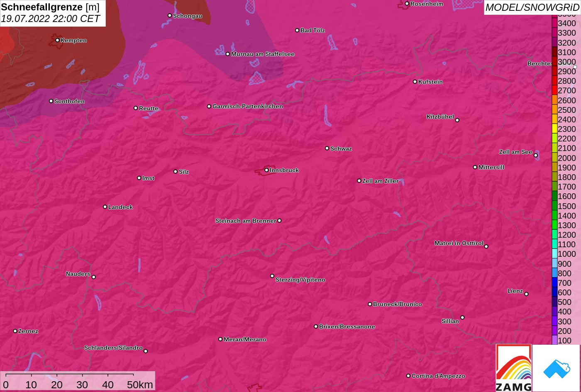Click the date 19.07.2022 22:00 CET

[50, 19]
